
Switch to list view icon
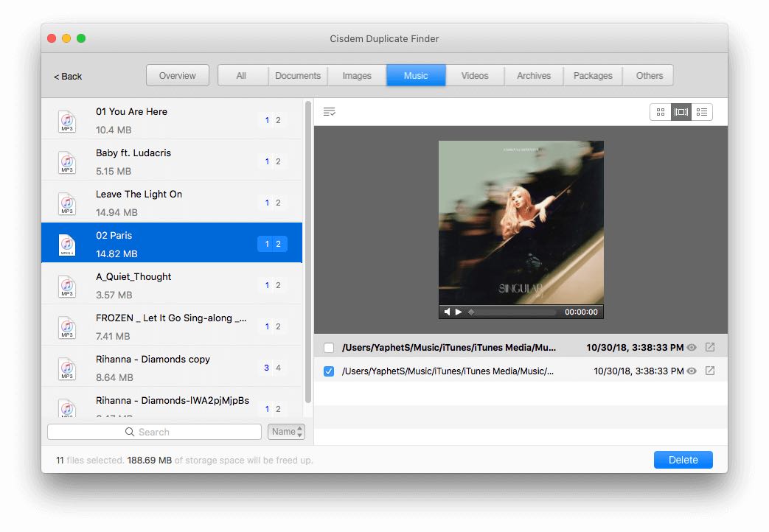[701, 112]
